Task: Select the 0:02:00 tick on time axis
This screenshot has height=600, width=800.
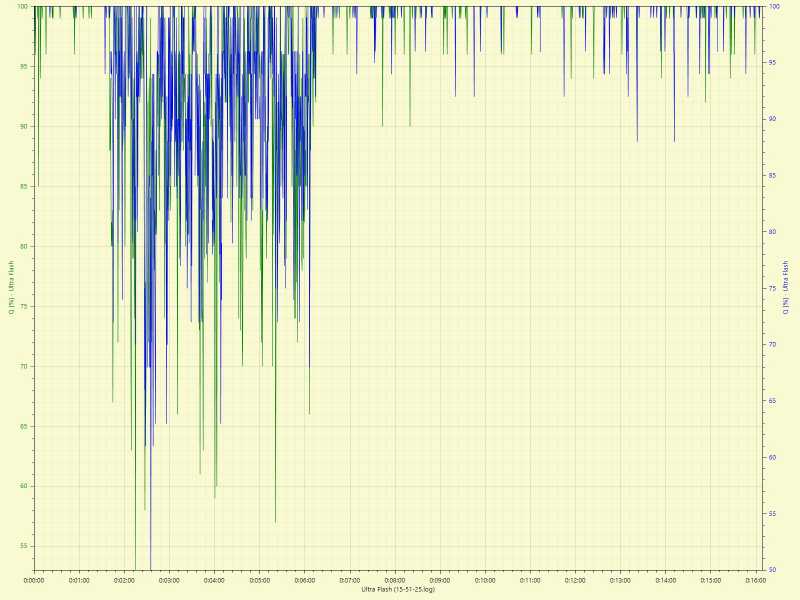Action: point(124,581)
